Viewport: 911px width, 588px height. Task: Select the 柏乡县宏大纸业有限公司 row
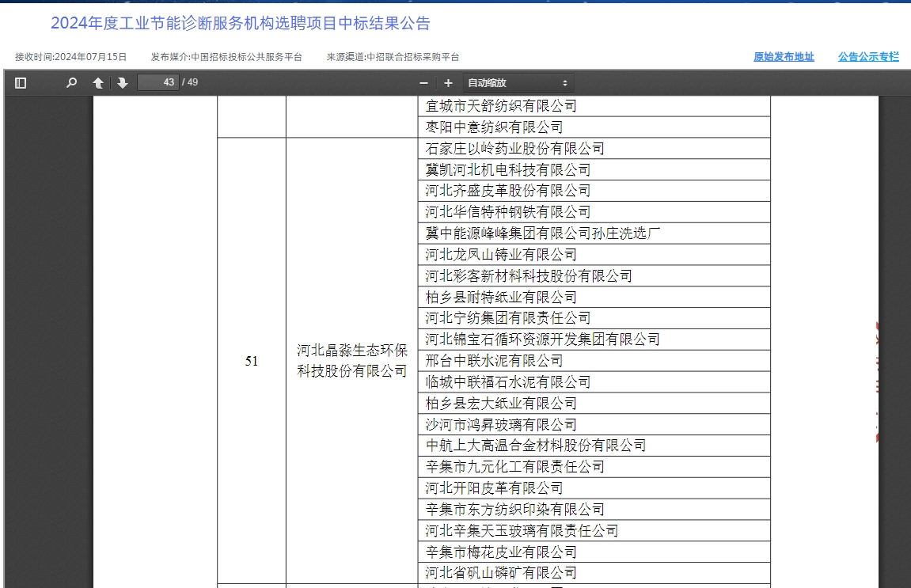click(x=594, y=404)
